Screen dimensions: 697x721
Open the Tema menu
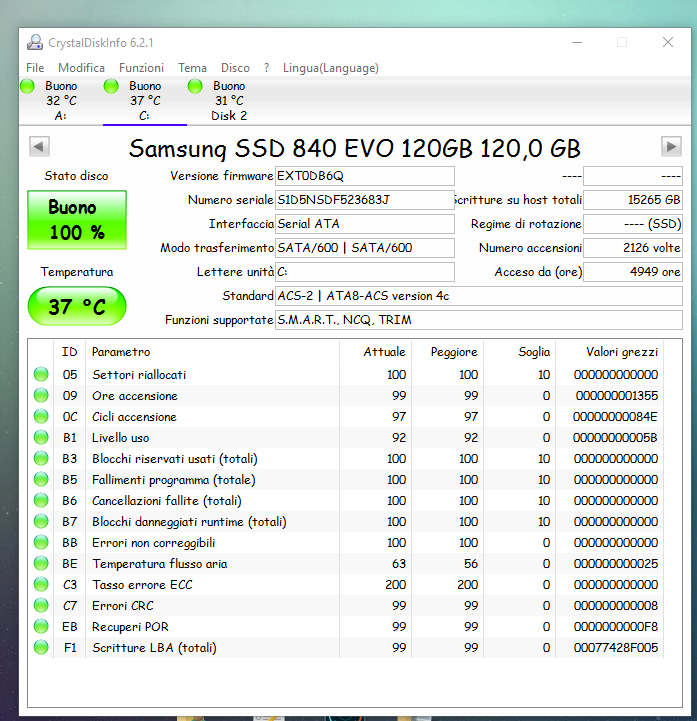(x=192, y=68)
